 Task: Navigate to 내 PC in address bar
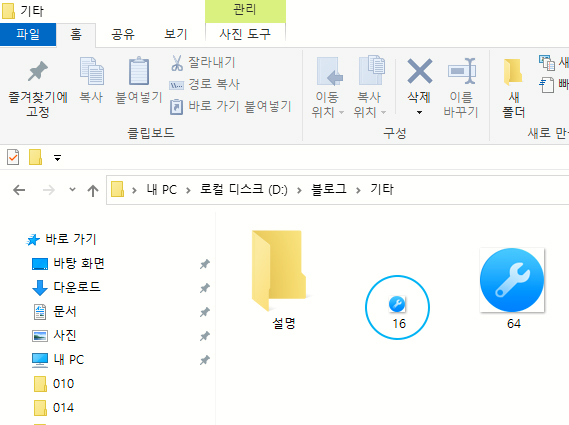pyautogui.click(x=161, y=189)
